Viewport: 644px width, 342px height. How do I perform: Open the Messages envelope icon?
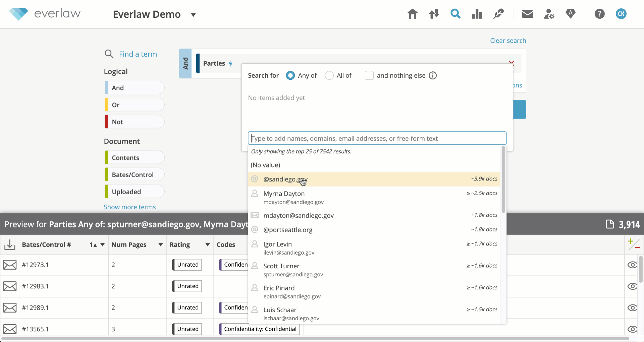click(x=527, y=14)
